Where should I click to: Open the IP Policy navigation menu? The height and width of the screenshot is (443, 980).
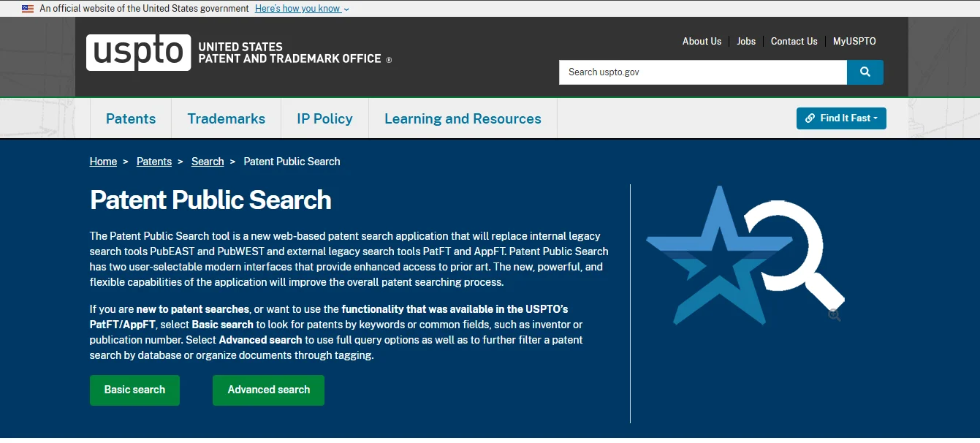coord(324,118)
